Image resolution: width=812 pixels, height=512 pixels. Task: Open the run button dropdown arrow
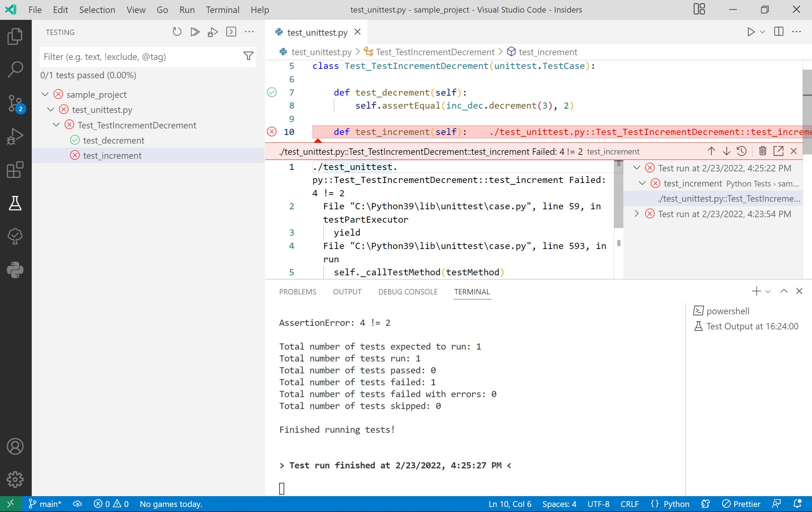point(763,32)
